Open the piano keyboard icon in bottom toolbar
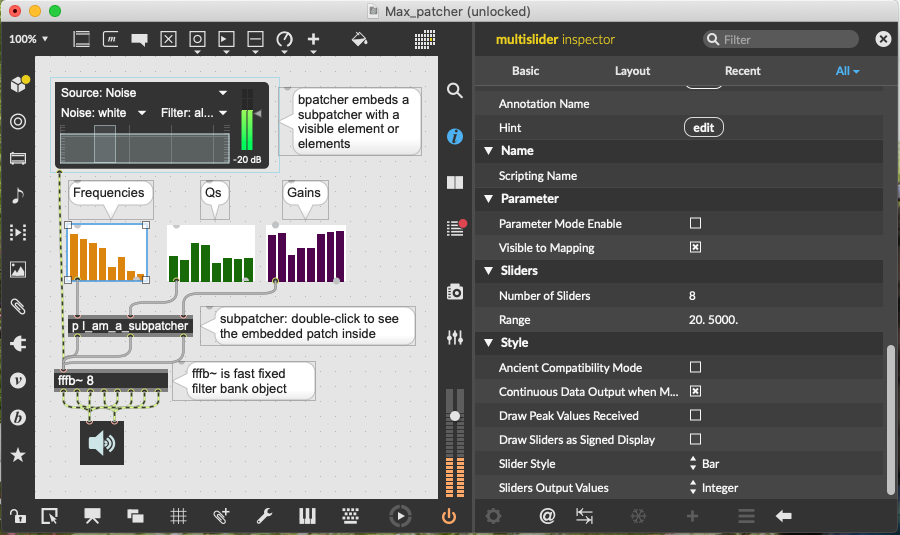 point(309,516)
